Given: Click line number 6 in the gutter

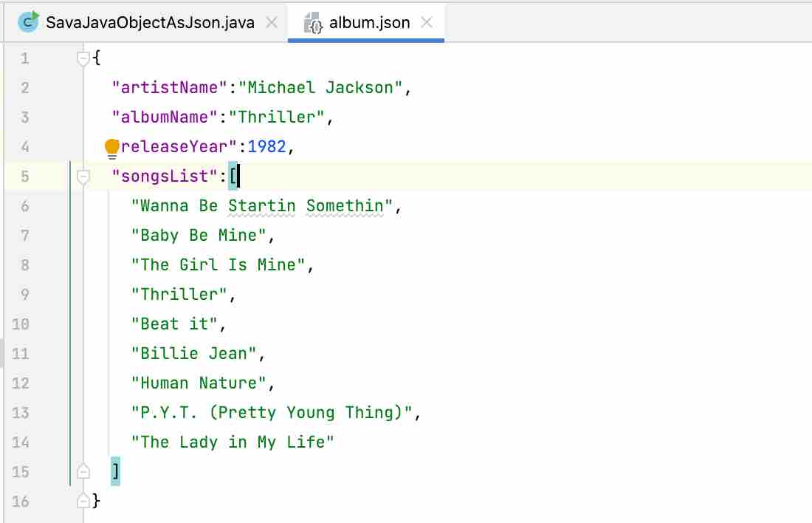Looking at the screenshot, I should (25, 206).
